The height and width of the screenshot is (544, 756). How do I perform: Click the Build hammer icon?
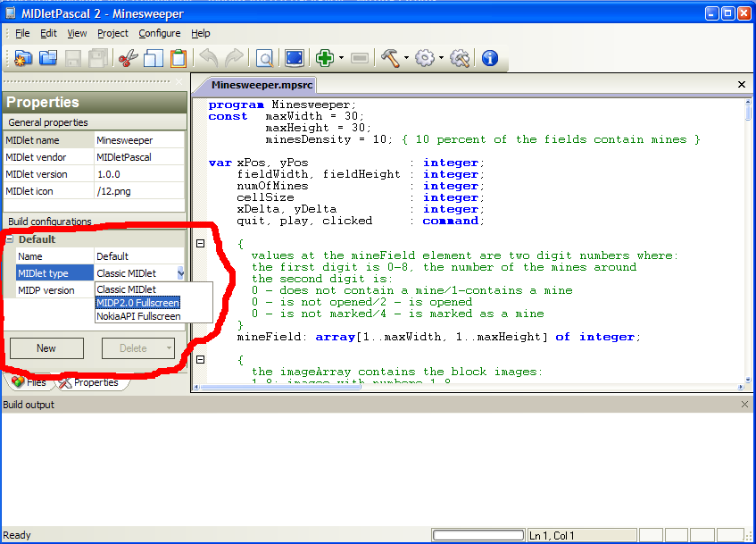tap(389, 58)
